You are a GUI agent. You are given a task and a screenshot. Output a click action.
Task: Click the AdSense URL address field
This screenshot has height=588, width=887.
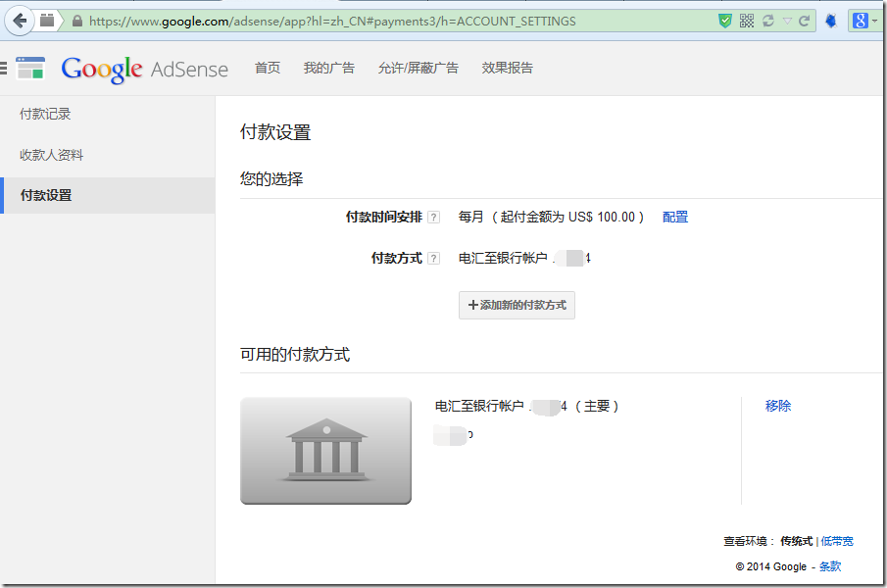point(332,22)
